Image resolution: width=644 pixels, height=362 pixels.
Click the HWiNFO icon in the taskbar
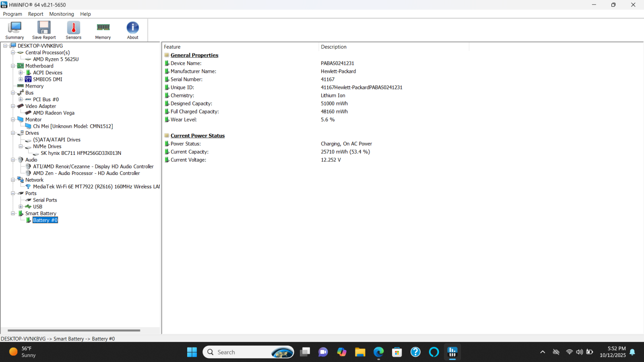(452, 352)
